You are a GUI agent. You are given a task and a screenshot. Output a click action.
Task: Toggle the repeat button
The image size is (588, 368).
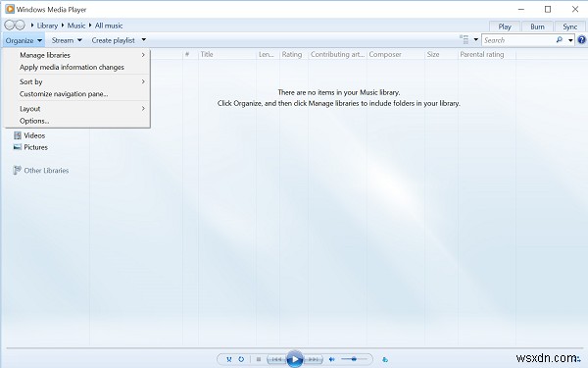pyautogui.click(x=241, y=359)
